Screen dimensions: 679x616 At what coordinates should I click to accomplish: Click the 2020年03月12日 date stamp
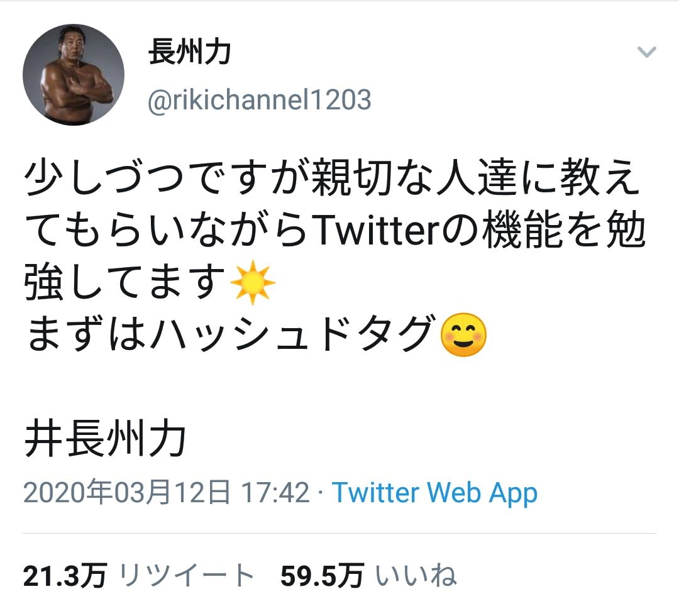[x=127, y=493]
